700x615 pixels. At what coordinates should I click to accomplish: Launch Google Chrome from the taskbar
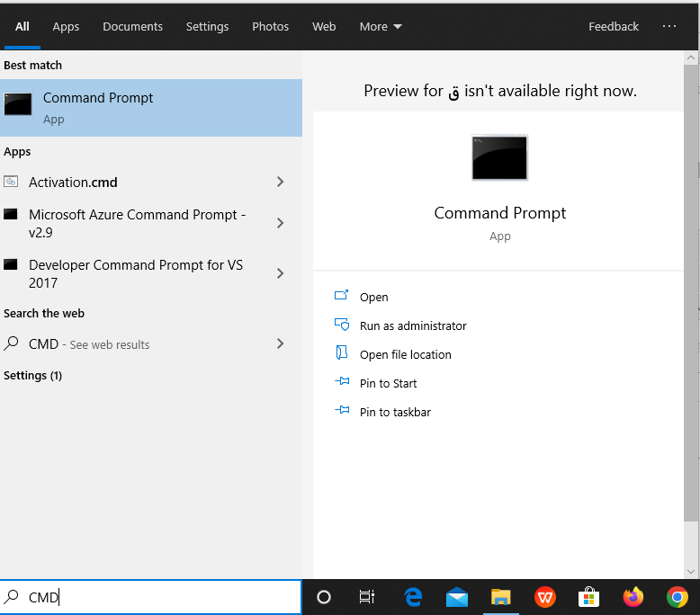tap(678, 597)
